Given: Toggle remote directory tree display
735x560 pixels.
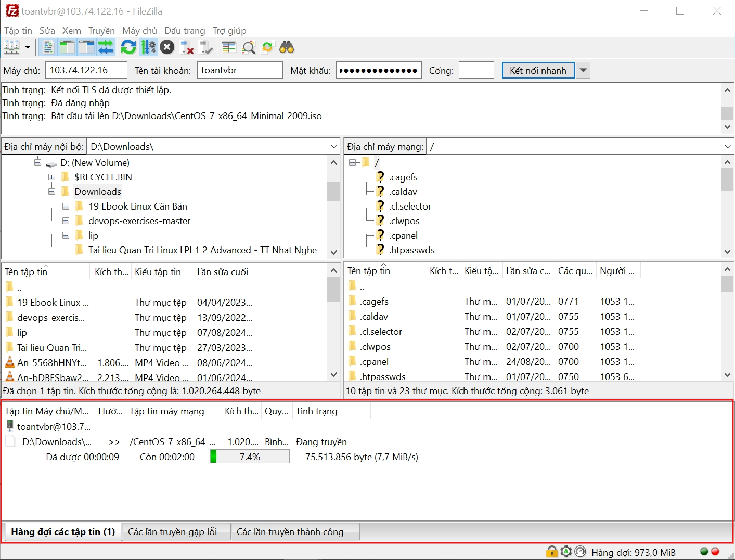Looking at the screenshot, I should 86,47.
